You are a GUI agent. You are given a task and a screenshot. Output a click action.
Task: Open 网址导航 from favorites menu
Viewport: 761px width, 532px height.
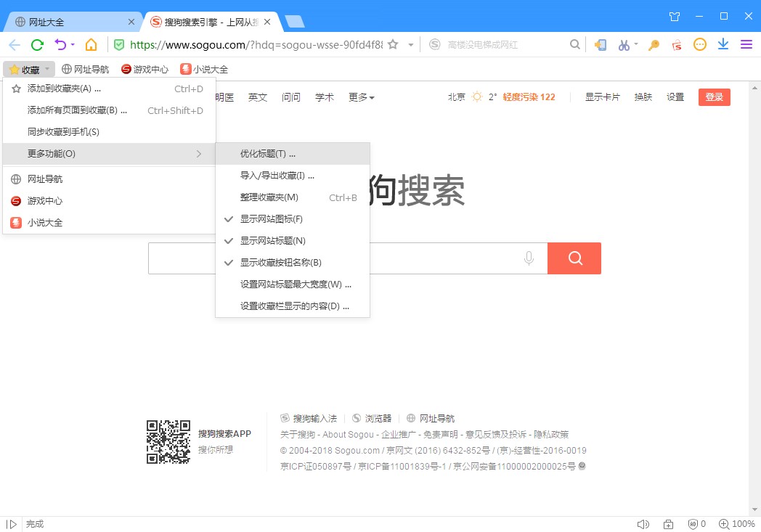109,179
